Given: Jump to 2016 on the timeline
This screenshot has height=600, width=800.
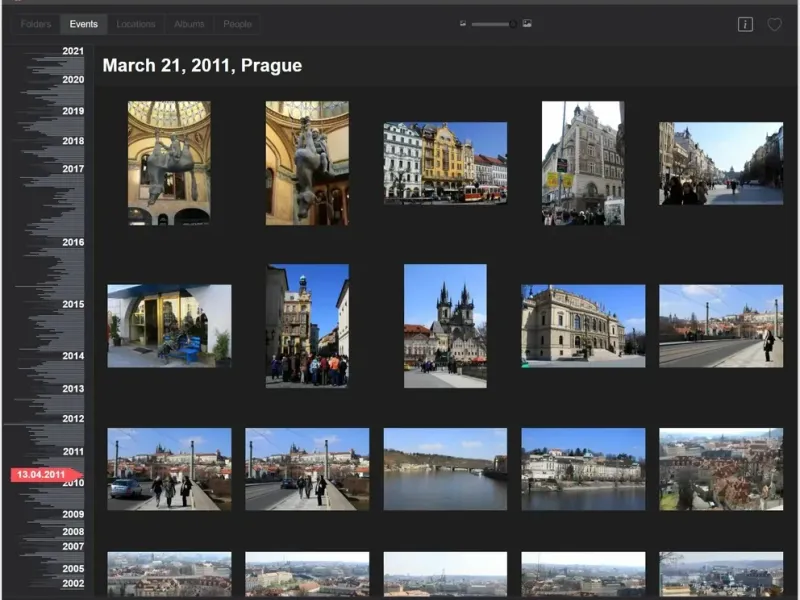Looking at the screenshot, I should [x=72, y=242].
